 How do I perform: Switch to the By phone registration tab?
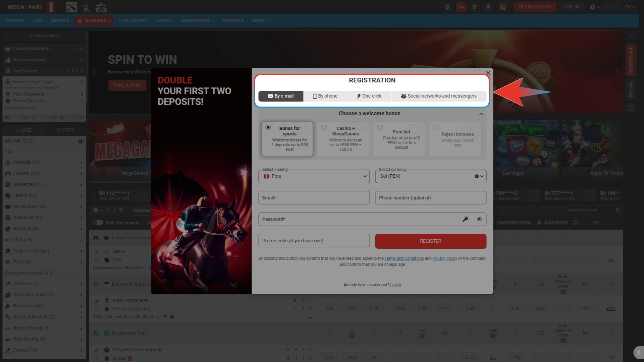325,96
